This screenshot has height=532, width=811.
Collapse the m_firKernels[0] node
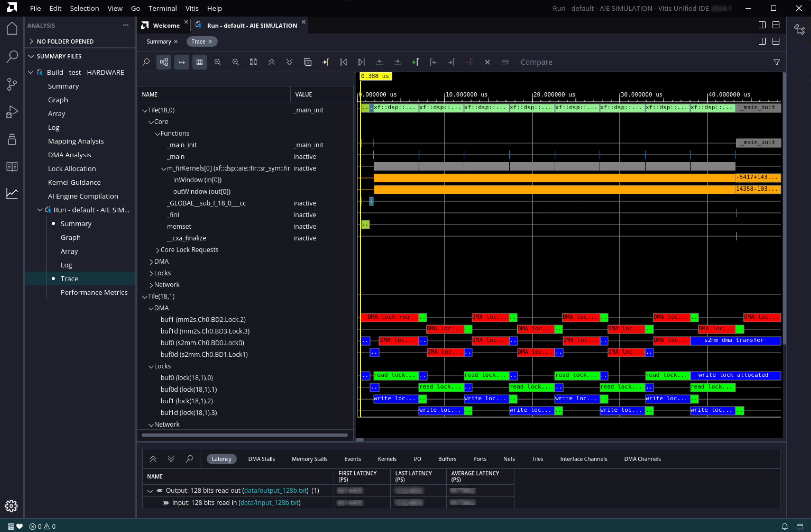pos(164,169)
